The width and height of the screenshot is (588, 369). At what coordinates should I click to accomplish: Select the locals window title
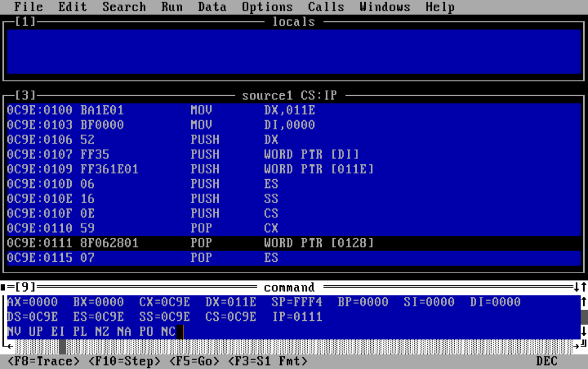point(294,22)
